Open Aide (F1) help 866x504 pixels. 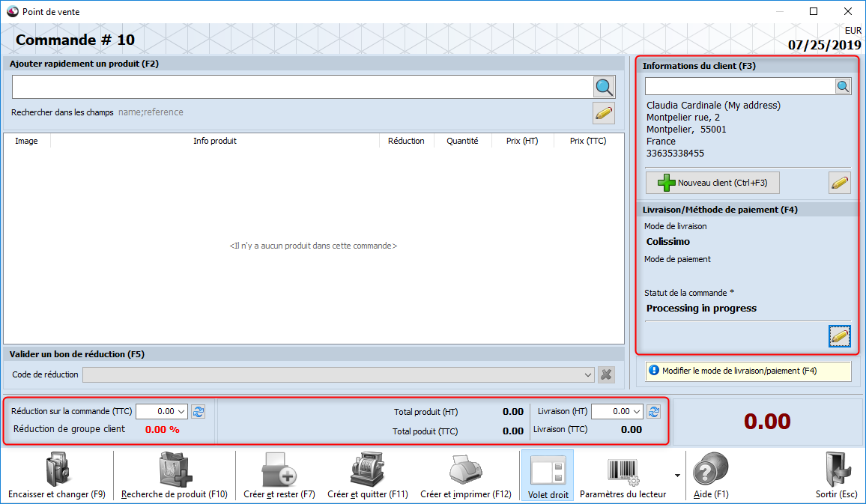tap(712, 476)
